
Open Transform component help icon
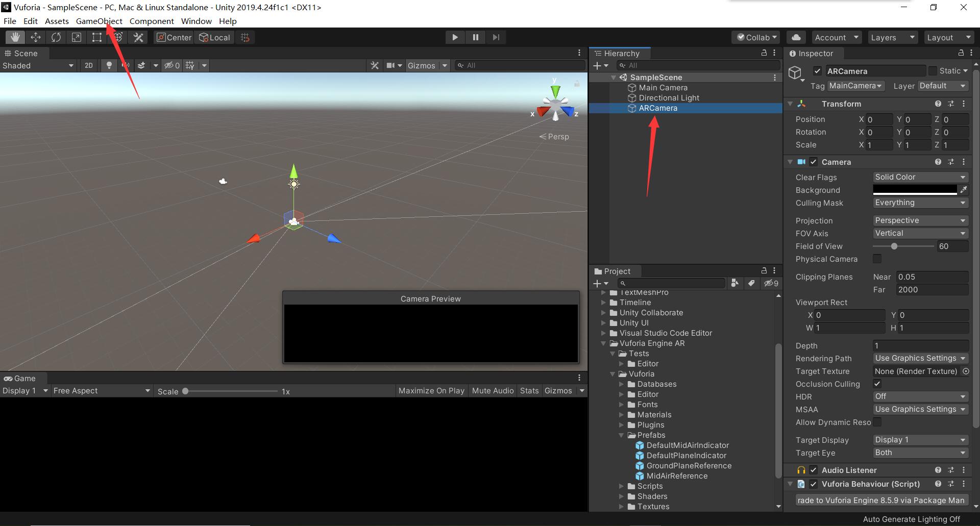pyautogui.click(x=938, y=104)
